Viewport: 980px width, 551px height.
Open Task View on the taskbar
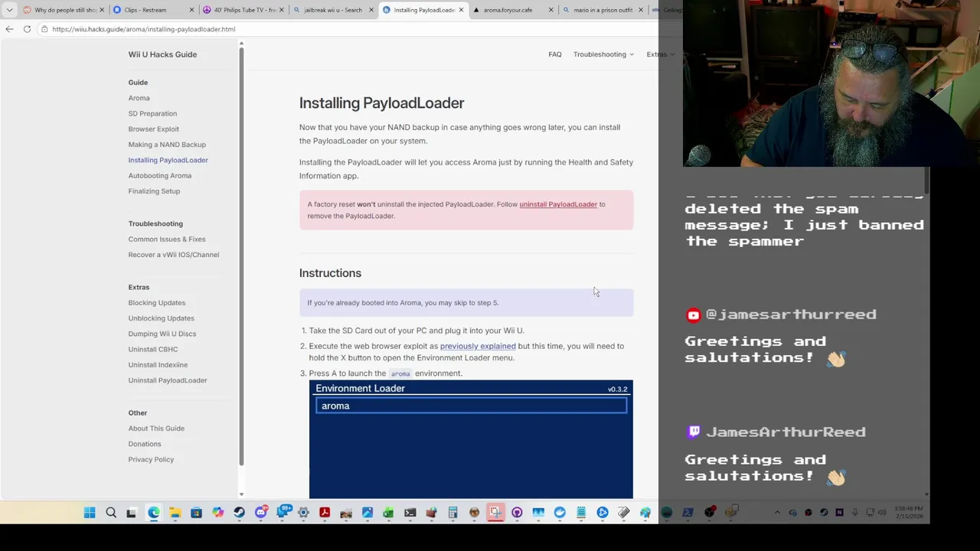[x=132, y=513]
